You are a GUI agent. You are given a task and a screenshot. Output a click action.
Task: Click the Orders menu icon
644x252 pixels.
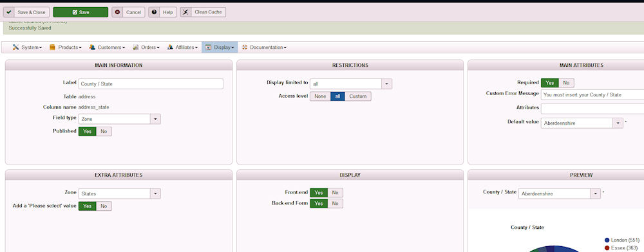tap(136, 47)
